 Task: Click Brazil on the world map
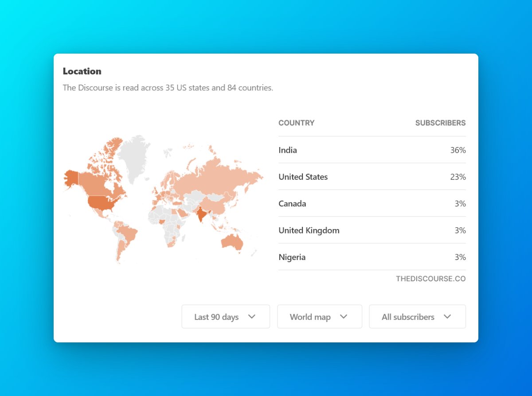tap(129, 233)
